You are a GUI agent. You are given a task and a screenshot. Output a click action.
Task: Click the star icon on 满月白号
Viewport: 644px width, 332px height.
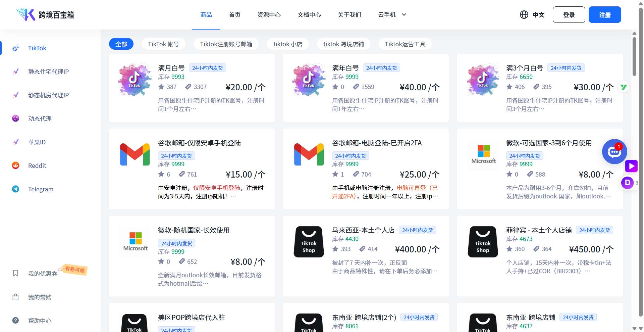[x=161, y=87]
